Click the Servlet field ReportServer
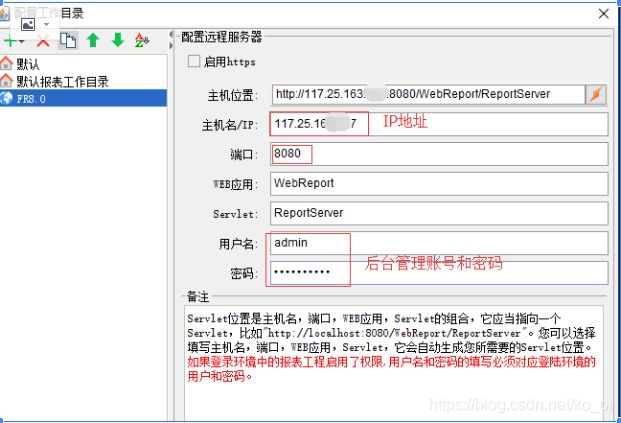The height and width of the screenshot is (423, 621). [439, 213]
